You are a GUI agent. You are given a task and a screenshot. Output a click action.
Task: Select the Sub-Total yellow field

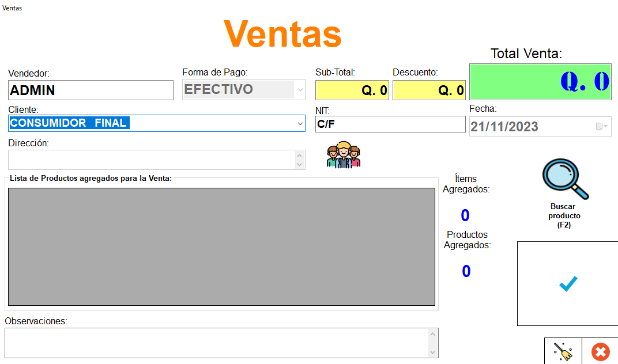coord(352,90)
